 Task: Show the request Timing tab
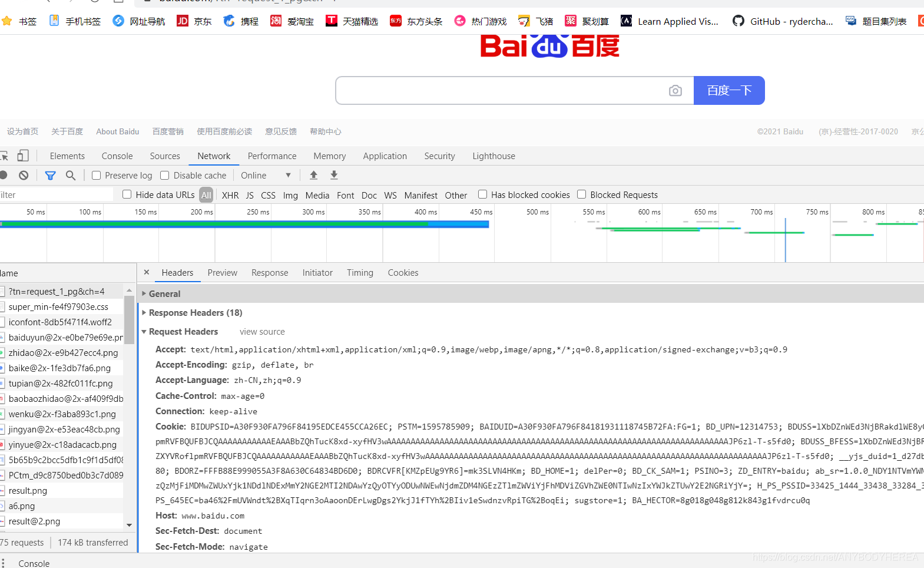point(360,273)
